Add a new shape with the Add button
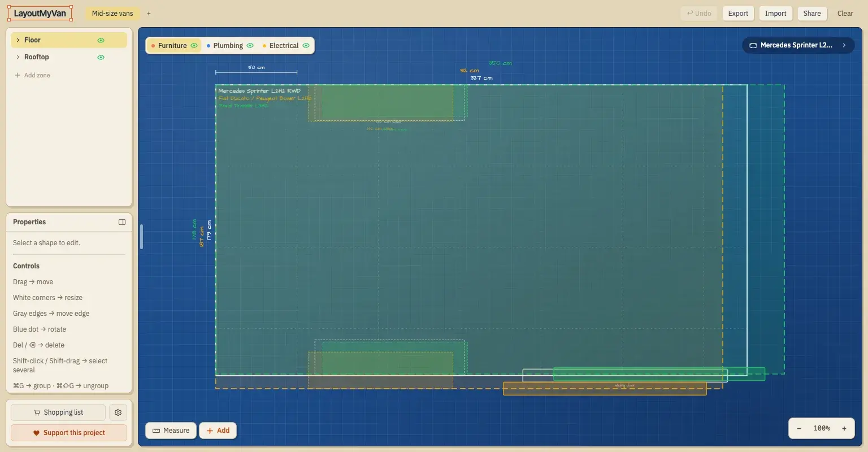The width and height of the screenshot is (868, 452). click(x=218, y=431)
